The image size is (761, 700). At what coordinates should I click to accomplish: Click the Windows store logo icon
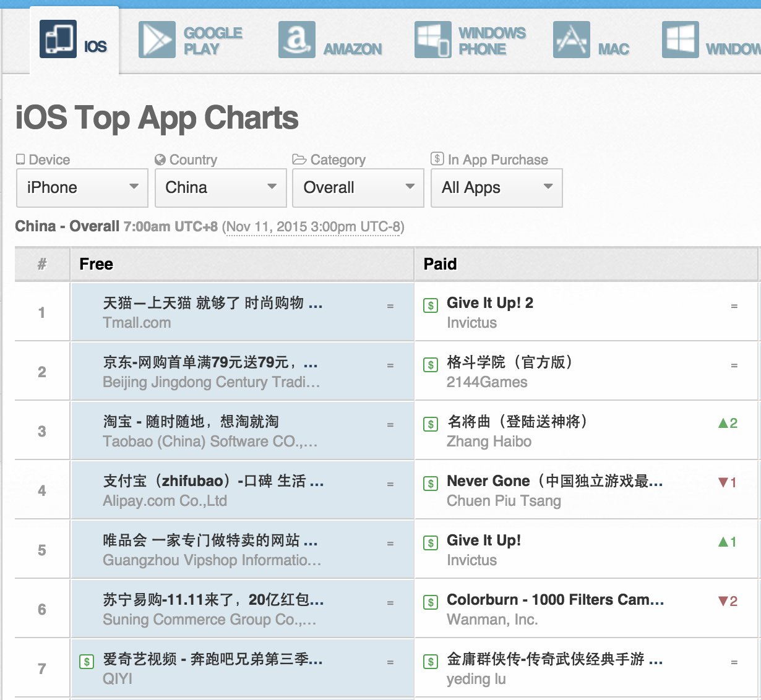tap(681, 40)
